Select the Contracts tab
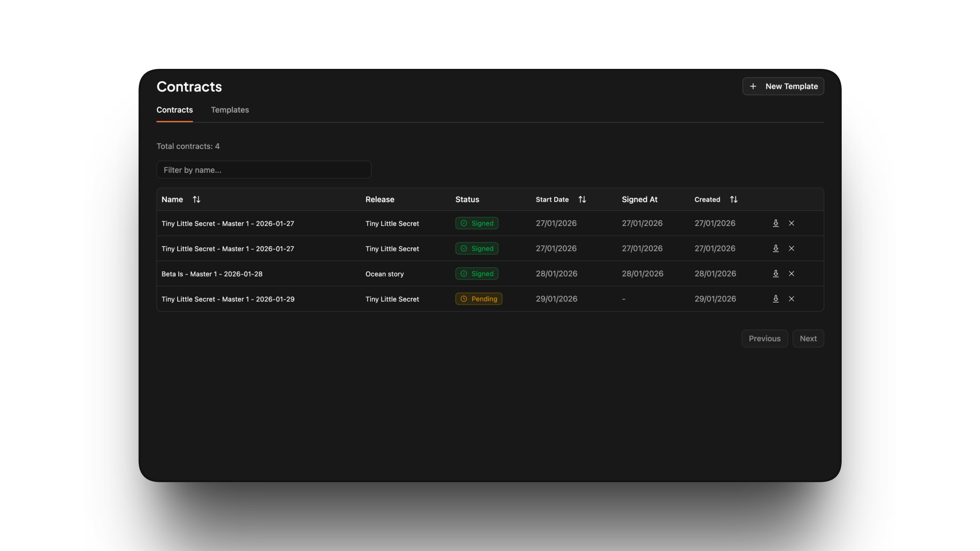Screen dimensions: 980x551 point(175,110)
